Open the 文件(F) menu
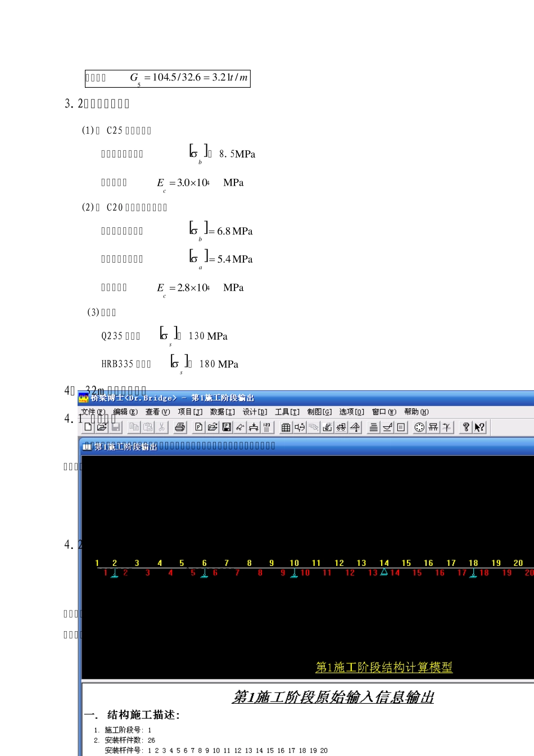This screenshot has width=534, height=756. pyautogui.click(x=93, y=412)
